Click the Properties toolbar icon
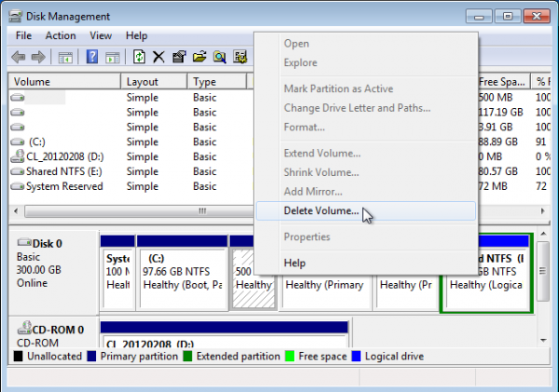Screen dimensions: 559x392 tap(179, 57)
